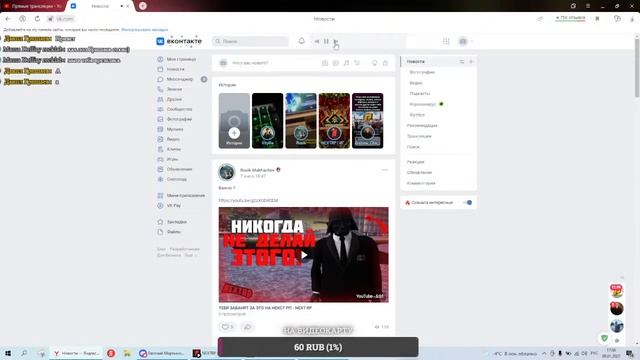
Task: Switch to the YouTube live streams tab
Action: (x=32, y=6)
